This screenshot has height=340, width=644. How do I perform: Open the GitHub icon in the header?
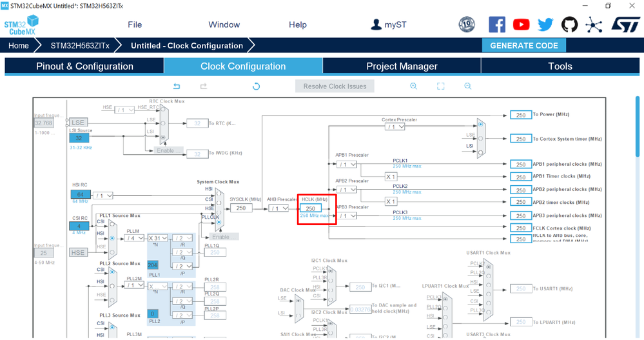(569, 25)
